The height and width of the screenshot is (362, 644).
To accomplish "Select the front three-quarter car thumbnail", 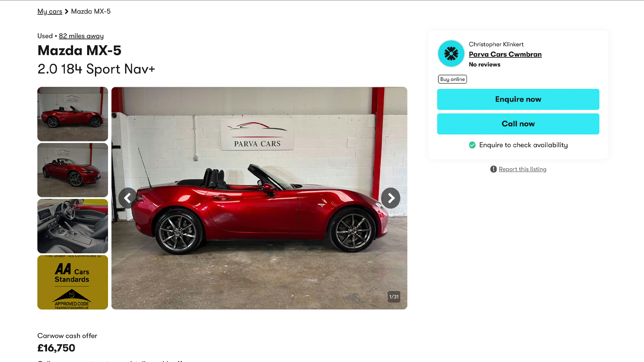I will pos(73,170).
